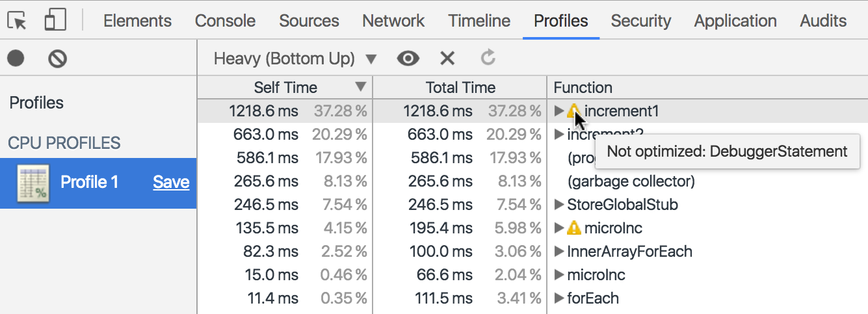Image resolution: width=868 pixels, height=314 pixels.
Task: Switch to the Timeline tab
Action: coord(479,21)
